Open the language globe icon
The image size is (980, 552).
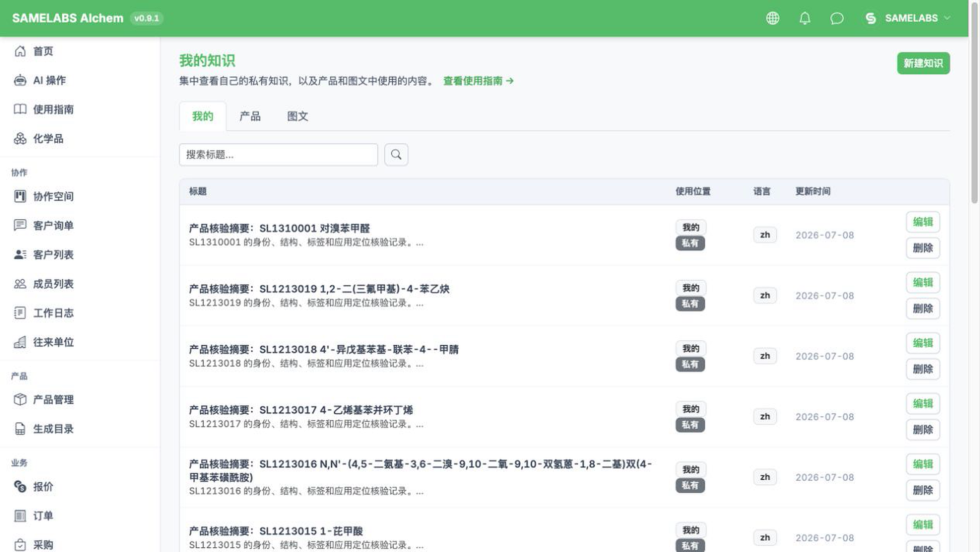coord(772,18)
